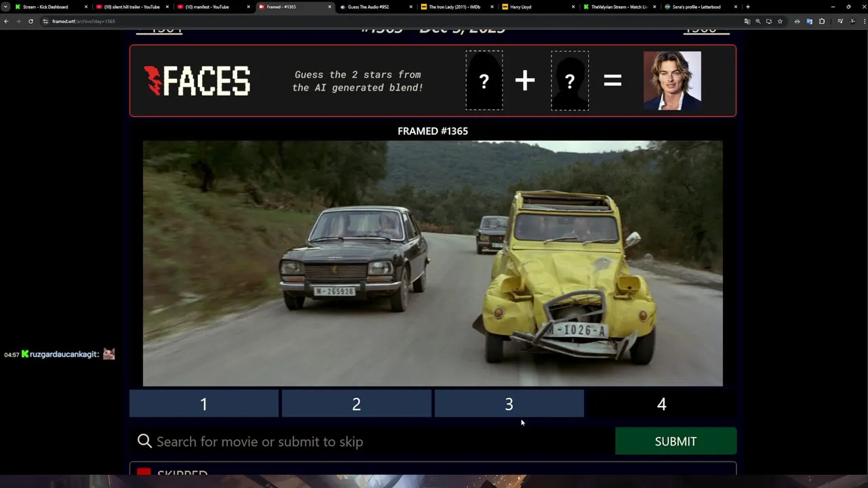The height and width of the screenshot is (488, 868).
Task: Click the Translate page icon
Action: [x=747, y=21]
